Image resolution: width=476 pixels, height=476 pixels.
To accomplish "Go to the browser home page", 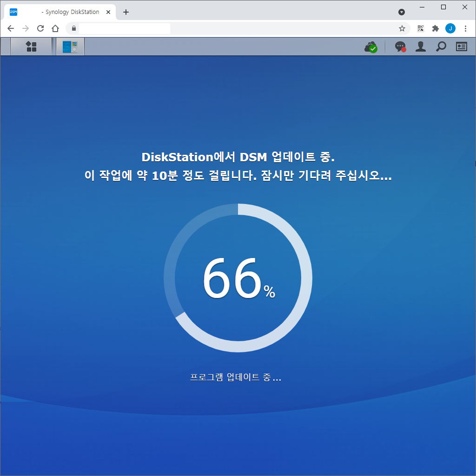I will (55, 28).
